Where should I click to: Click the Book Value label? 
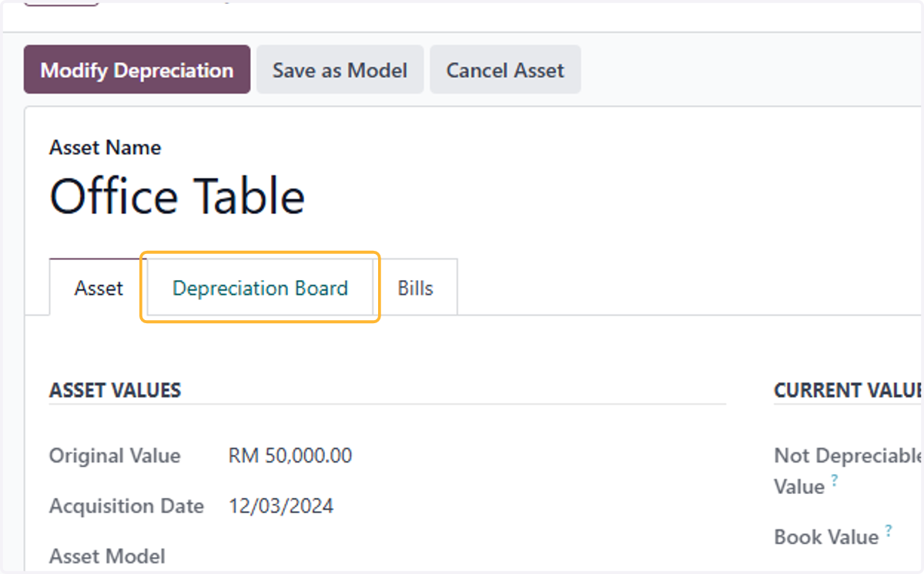click(826, 537)
